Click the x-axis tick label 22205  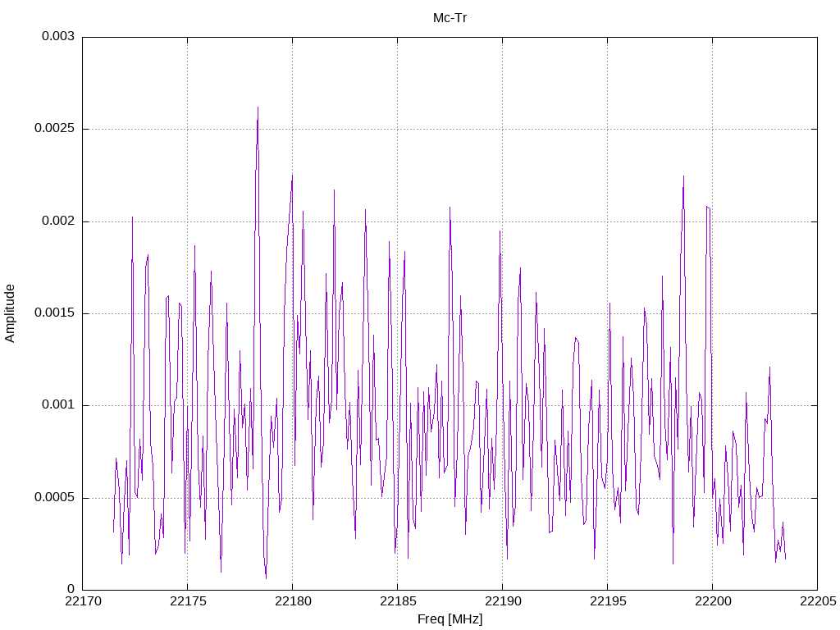pos(818,601)
